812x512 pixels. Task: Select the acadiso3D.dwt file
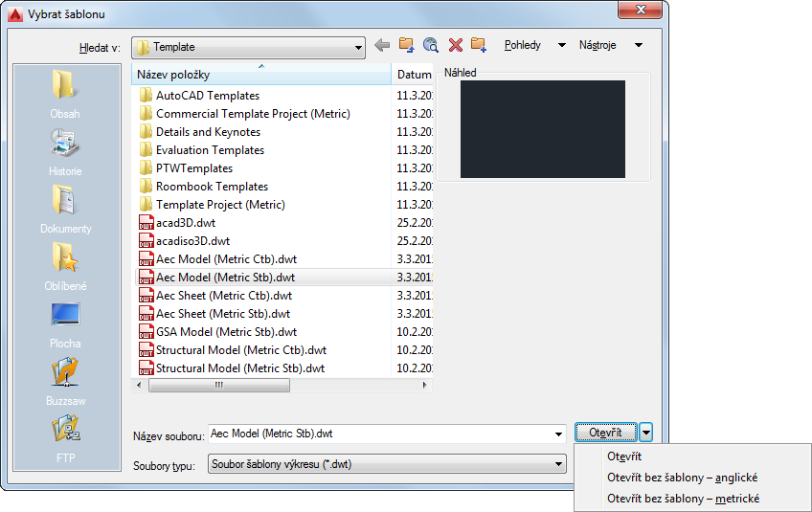click(185, 241)
